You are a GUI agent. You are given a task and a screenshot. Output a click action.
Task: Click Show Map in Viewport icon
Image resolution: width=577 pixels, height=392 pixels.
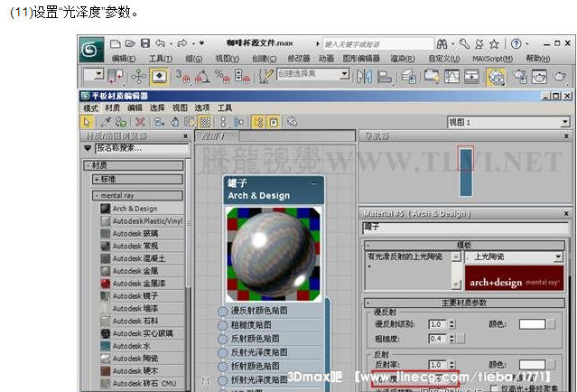click(190, 122)
